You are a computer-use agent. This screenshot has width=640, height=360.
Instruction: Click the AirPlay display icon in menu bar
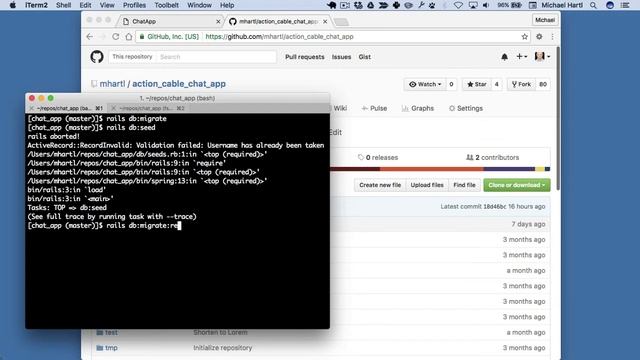[473, 5]
